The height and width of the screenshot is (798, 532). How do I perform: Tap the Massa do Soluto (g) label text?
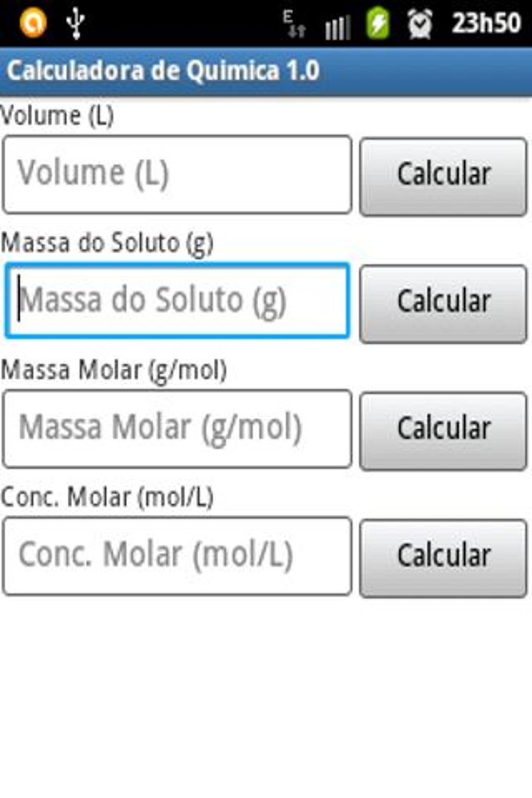pos(107,243)
